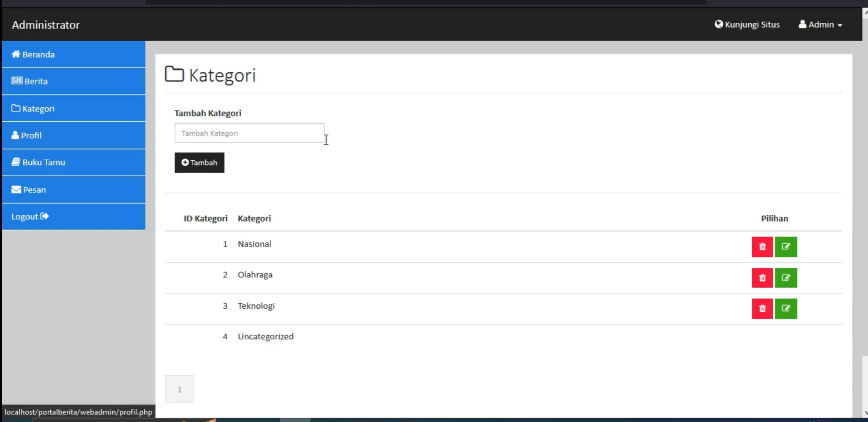Open Pesan in the sidebar

[73, 189]
